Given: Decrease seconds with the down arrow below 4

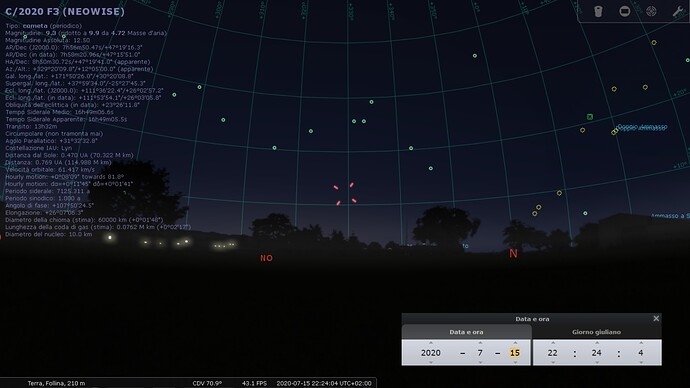Looking at the screenshot, I should coord(641,362).
